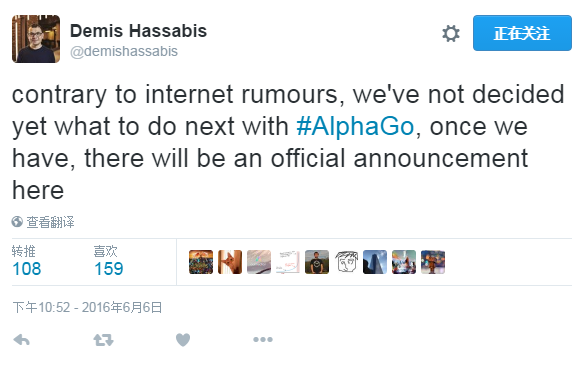Image resolution: width=588 pixels, height=366 pixels.
Task: Open the three-dot more options menu
Action: 263,340
